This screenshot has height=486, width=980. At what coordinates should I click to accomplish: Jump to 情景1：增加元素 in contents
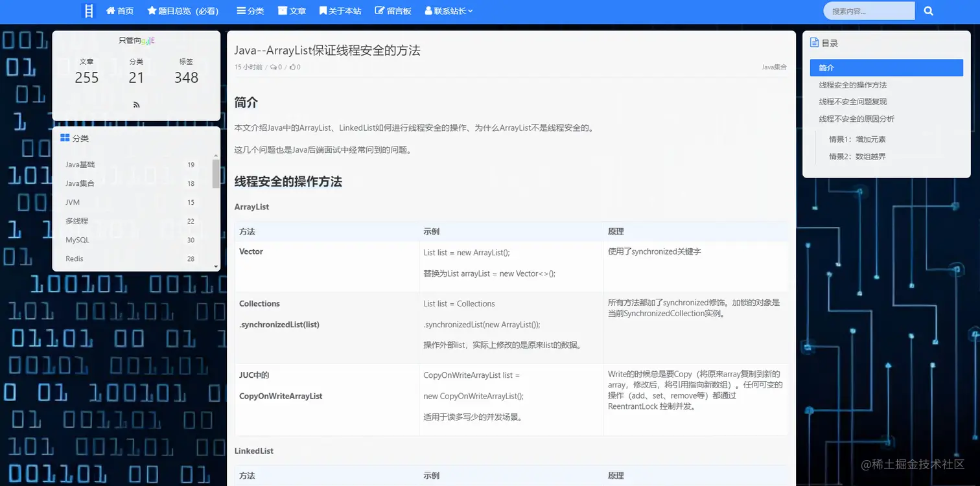(857, 139)
